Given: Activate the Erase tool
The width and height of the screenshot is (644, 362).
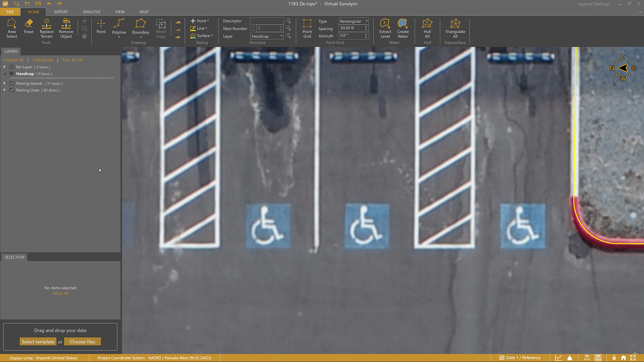Looking at the screenshot, I should pyautogui.click(x=29, y=26).
